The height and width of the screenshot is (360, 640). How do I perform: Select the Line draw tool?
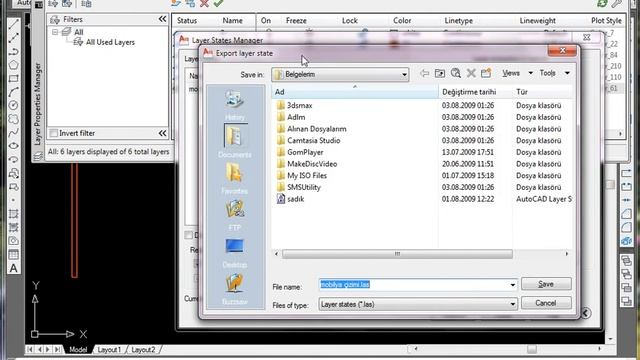13,24
